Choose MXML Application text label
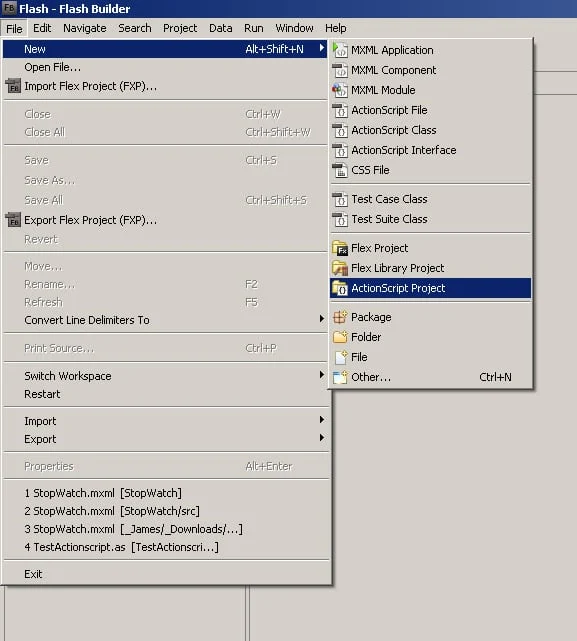The width and height of the screenshot is (577, 641). click(x=392, y=50)
